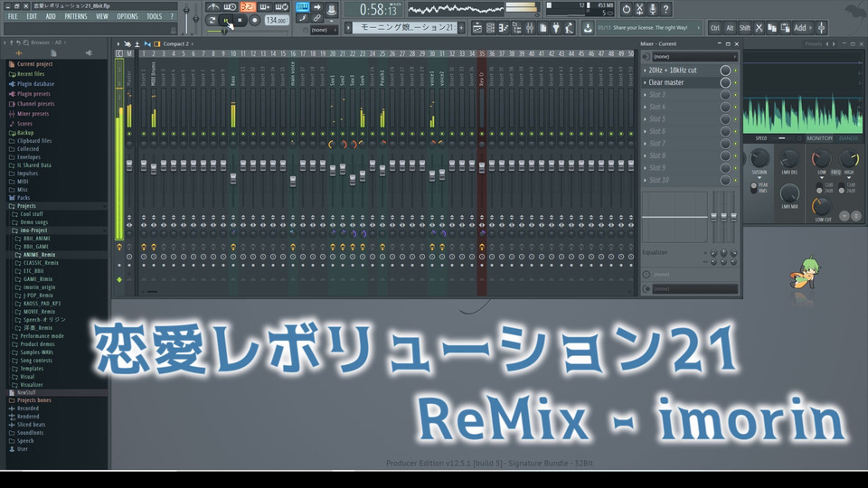Click the Master track volume fader

coord(129,165)
